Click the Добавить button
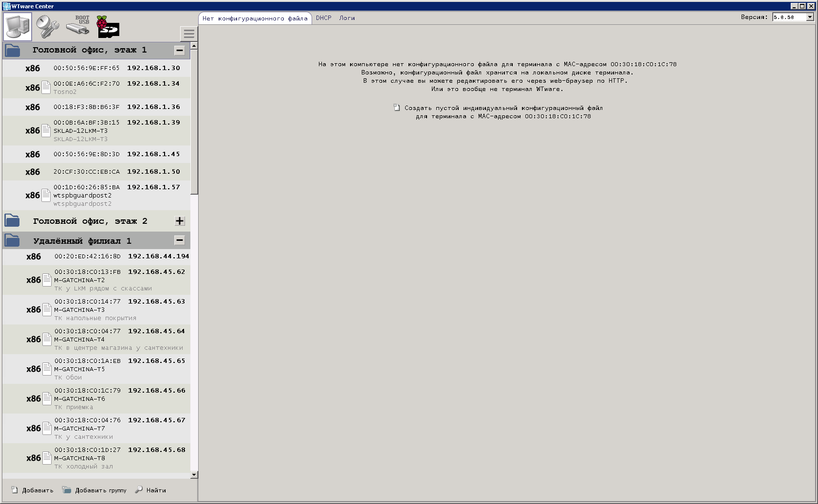The height and width of the screenshot is (504, 818). pos(38,490)
